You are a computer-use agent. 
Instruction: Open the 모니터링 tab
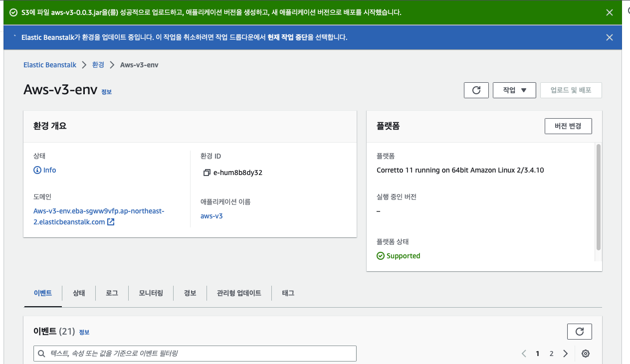coord(151,293)
